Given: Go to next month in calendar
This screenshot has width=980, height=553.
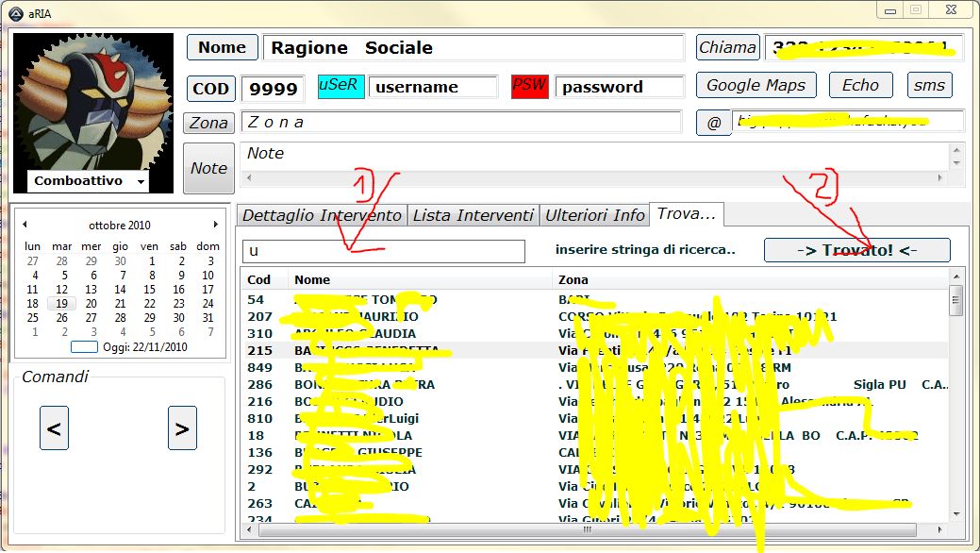Looking at the screenshot, I should click(216, 226).
